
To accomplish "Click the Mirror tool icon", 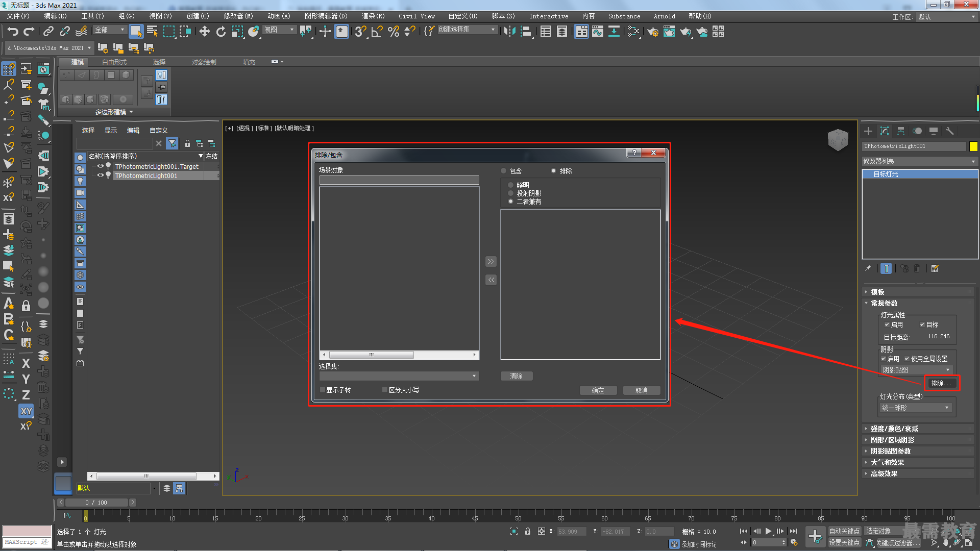I will 509,32.
